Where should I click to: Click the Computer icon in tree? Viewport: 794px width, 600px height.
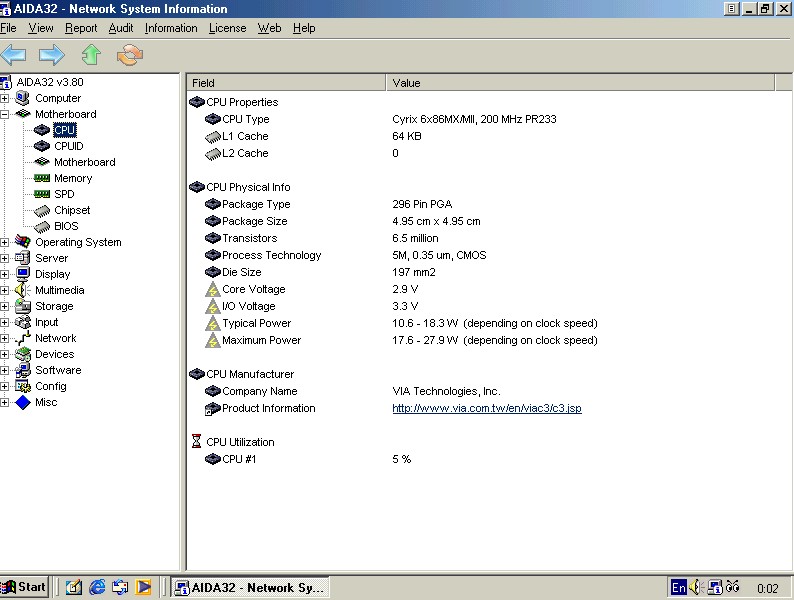pyautogui.click(x=23, y=98)
